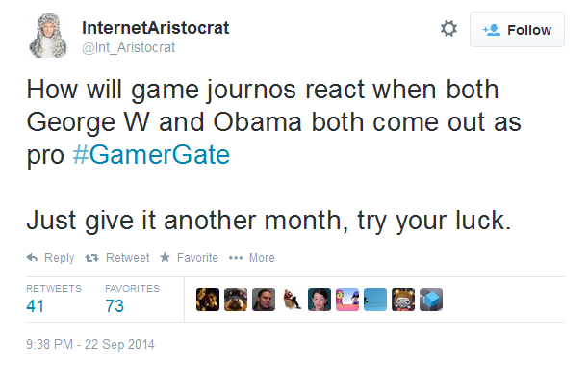
Task: Open the More options ellipsis
Action: (x=236, y=258)
